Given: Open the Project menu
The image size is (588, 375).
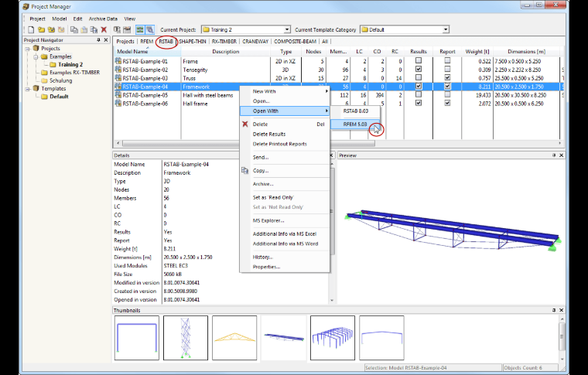Looking at the screenshot, I should pos(37,19).
